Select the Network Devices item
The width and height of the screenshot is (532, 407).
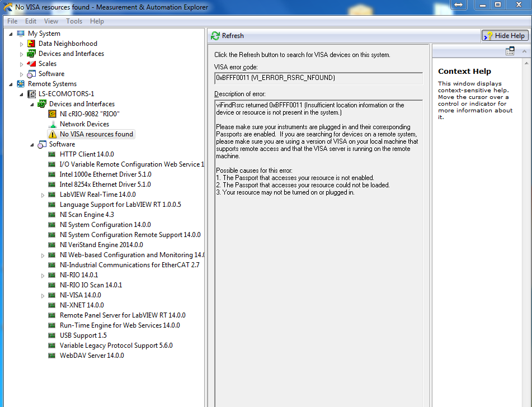pos(84,124)
